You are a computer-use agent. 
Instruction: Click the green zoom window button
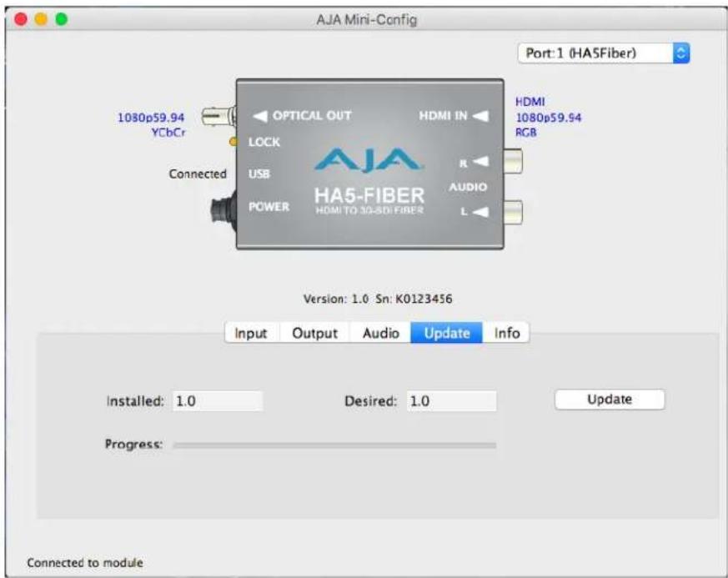point(61,19)
